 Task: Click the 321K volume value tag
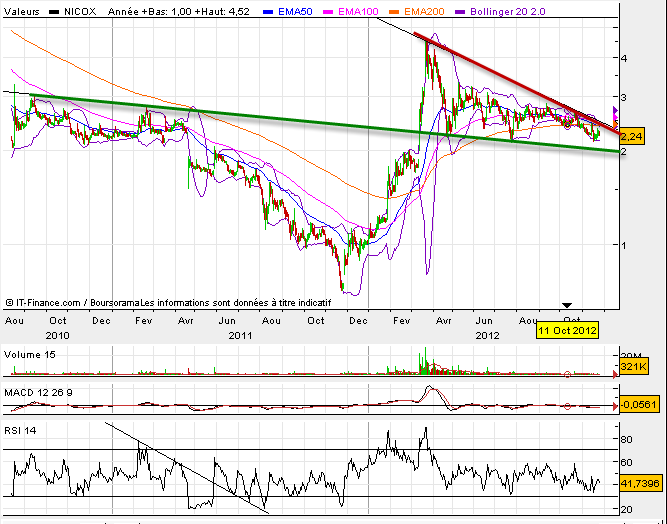[632, 368]
